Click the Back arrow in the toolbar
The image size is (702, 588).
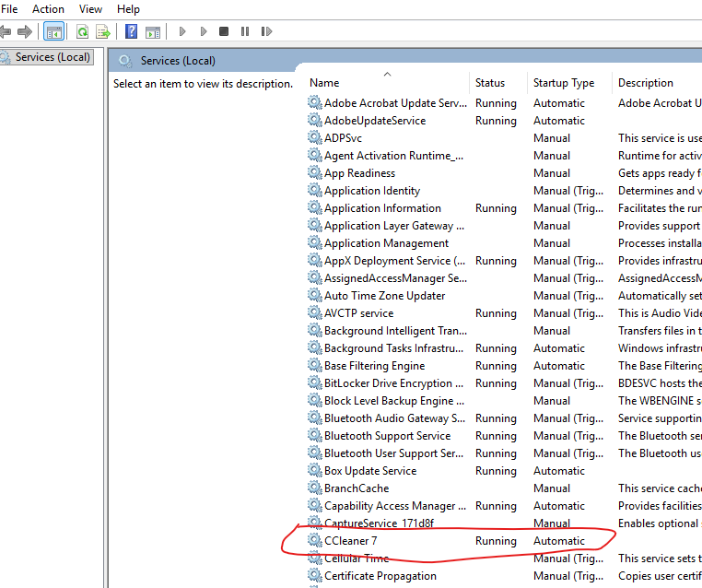pos(6,31)
